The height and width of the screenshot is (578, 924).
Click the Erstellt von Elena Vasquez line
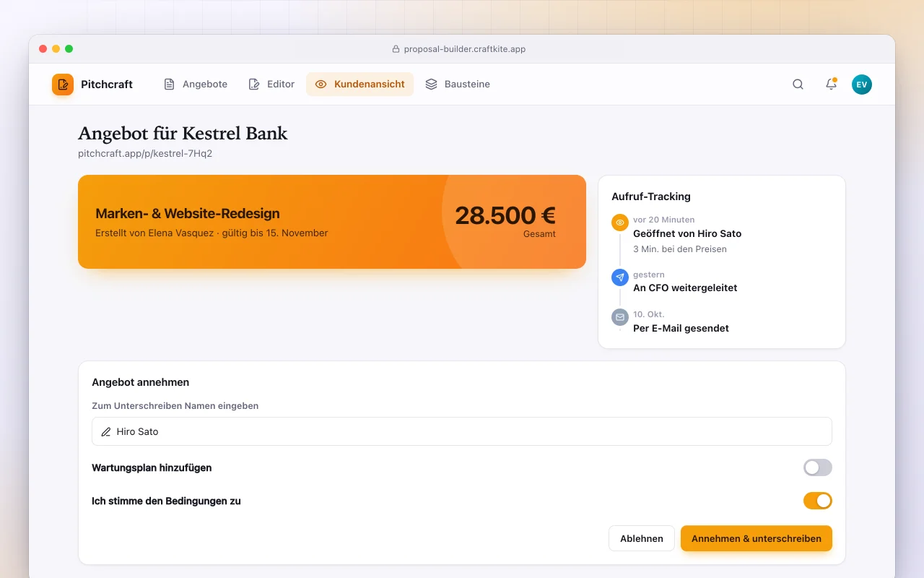(212, 233)
